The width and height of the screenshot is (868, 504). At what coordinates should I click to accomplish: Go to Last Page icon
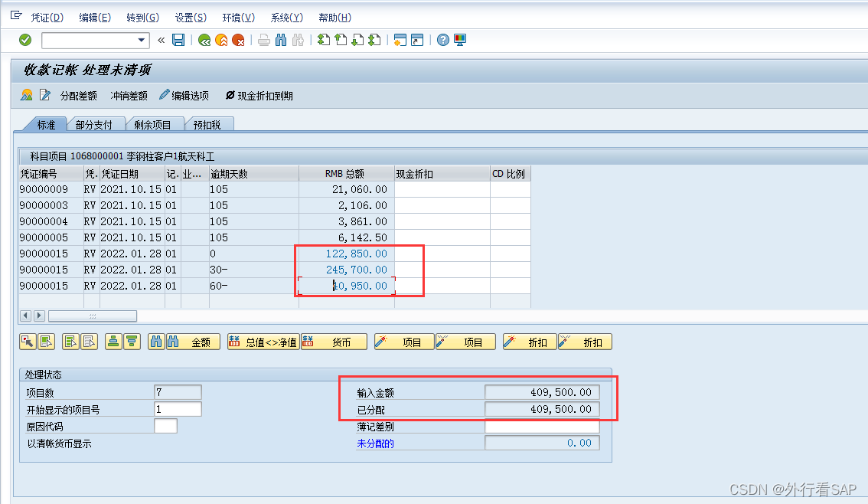point(375,40)
